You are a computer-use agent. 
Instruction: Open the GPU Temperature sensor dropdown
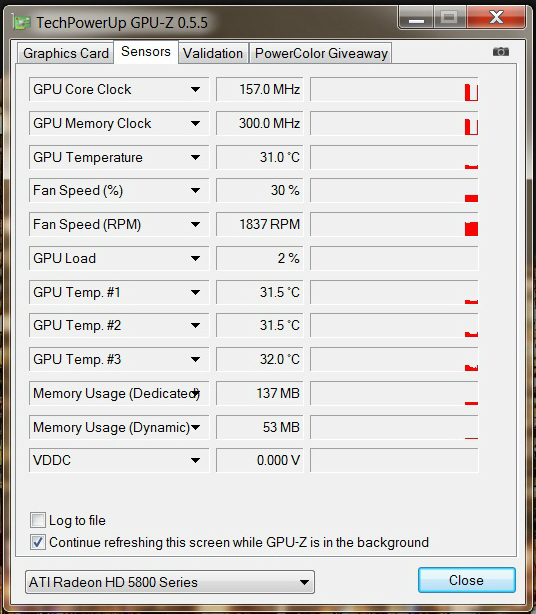[x=195, y=157]
